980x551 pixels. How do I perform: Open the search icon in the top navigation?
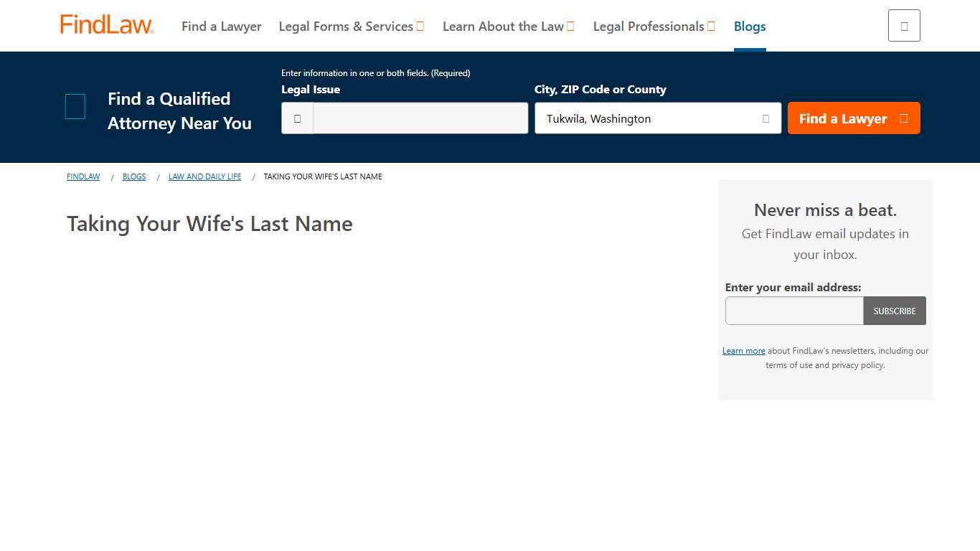(x=903, y=24)
